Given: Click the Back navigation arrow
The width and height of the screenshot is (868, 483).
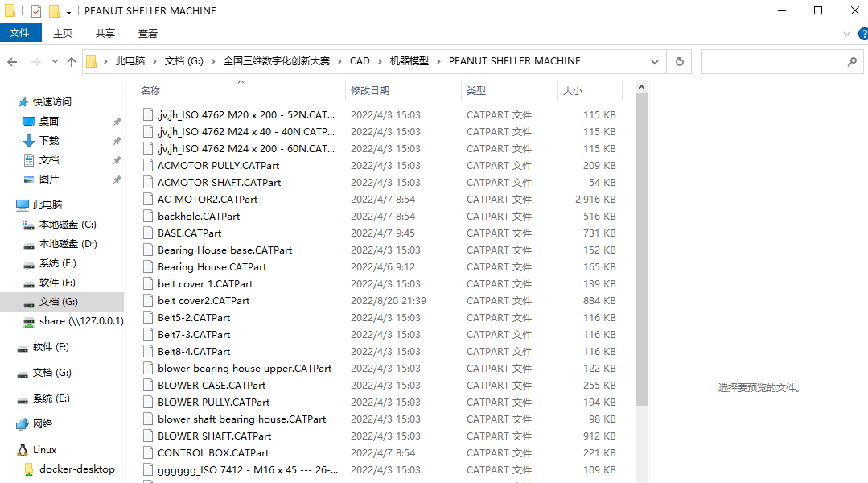Looking at the screenshot, I should pyautogui.click(x=12, y=62).
